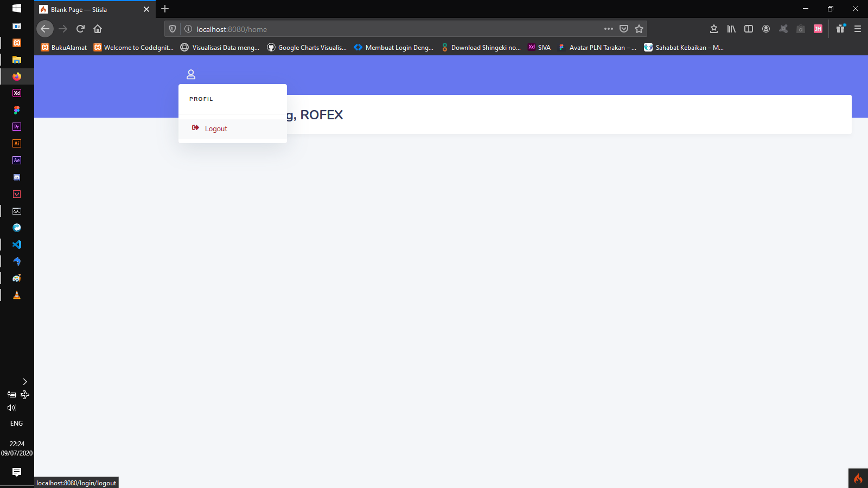Expand the taskbar hidden icons chevron
868x488 pixels.
pos(25,382)
